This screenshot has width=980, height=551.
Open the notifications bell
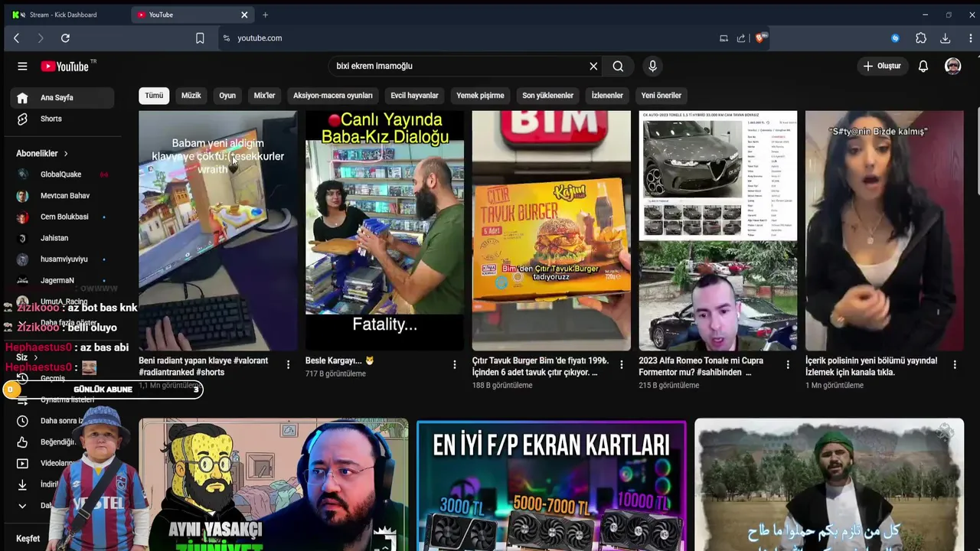click(923, 67)
